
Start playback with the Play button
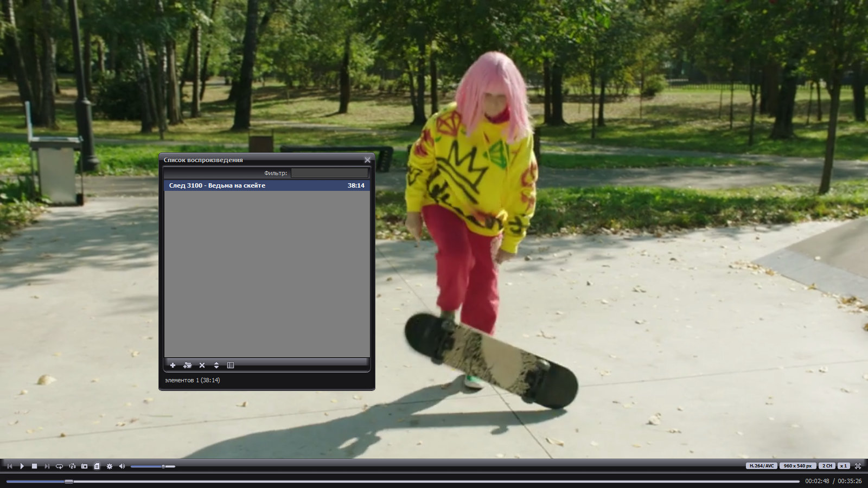click(22, 466)
